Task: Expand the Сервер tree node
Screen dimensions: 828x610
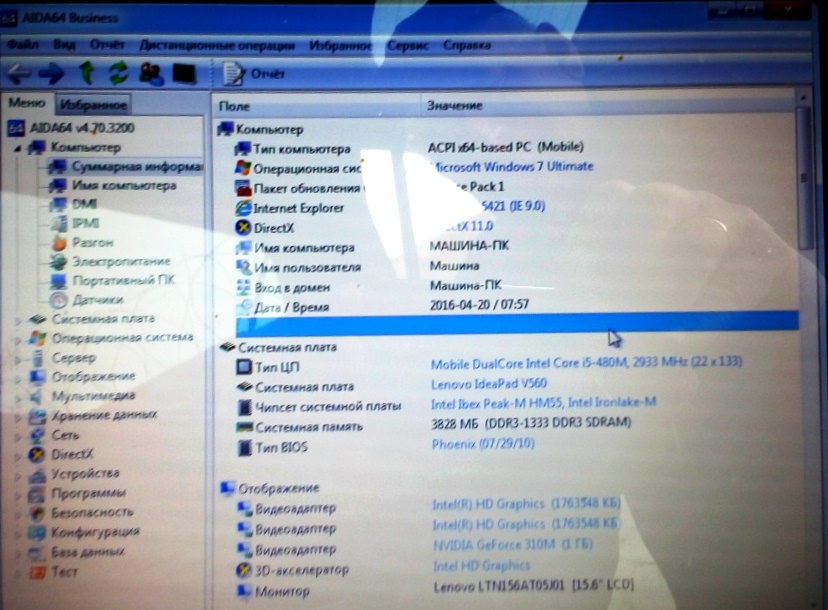Action: 17,359
